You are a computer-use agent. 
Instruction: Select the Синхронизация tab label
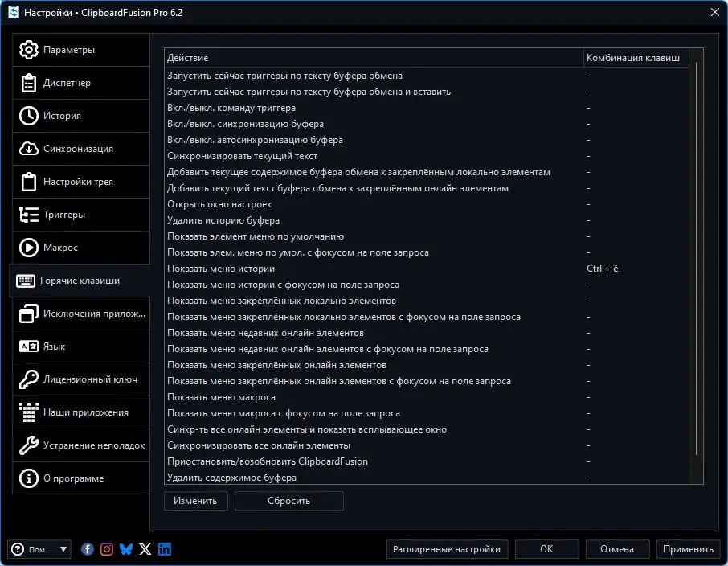pyautogui.click(x=78, y=149)
